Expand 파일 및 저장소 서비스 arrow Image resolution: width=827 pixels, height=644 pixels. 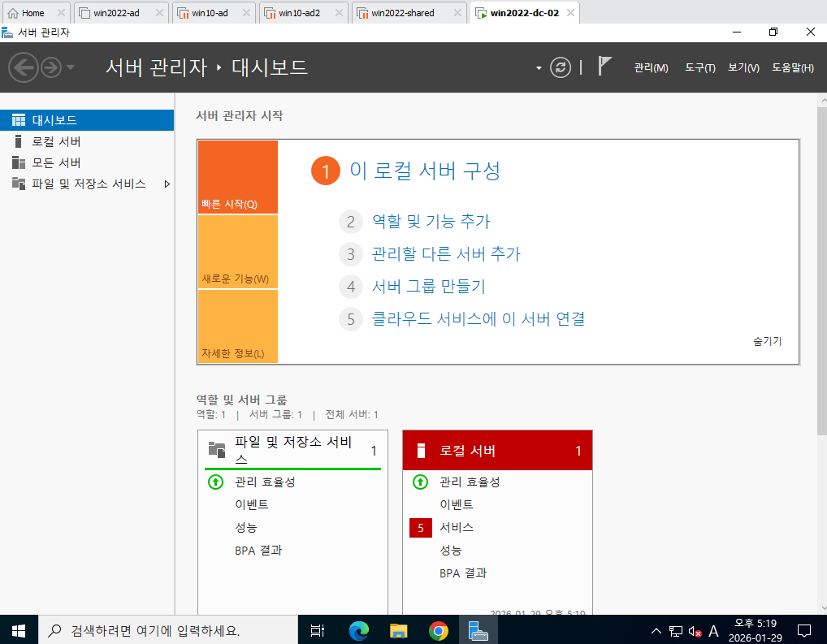pos(167,184)
